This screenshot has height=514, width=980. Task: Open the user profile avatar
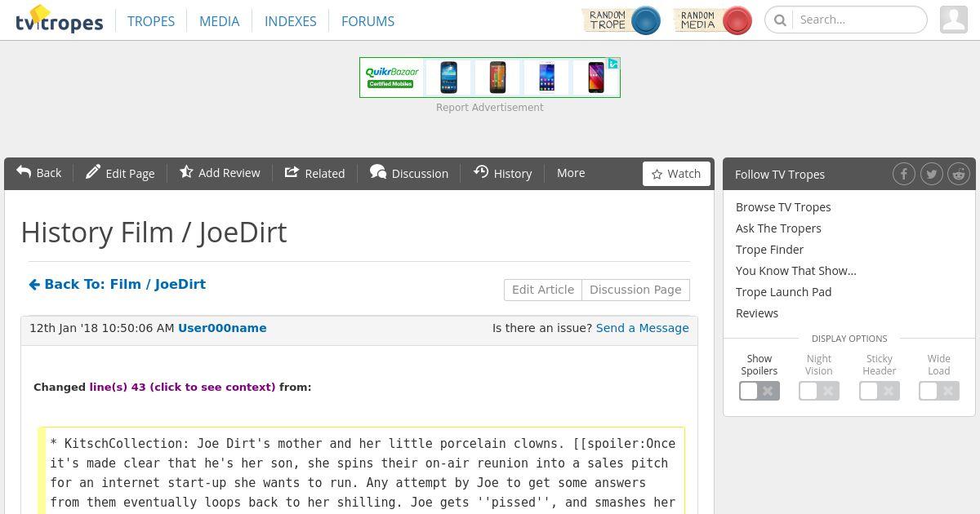coord(954,20)
